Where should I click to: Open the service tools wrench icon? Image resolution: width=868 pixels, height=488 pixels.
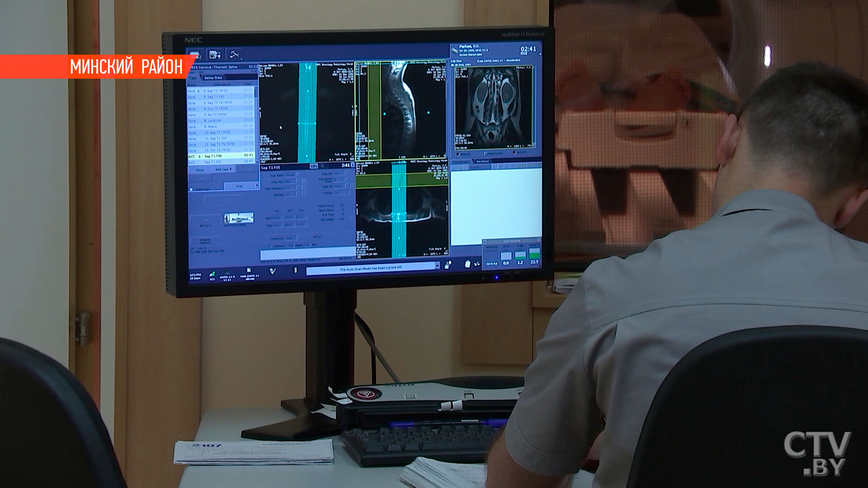click(234, 55)
